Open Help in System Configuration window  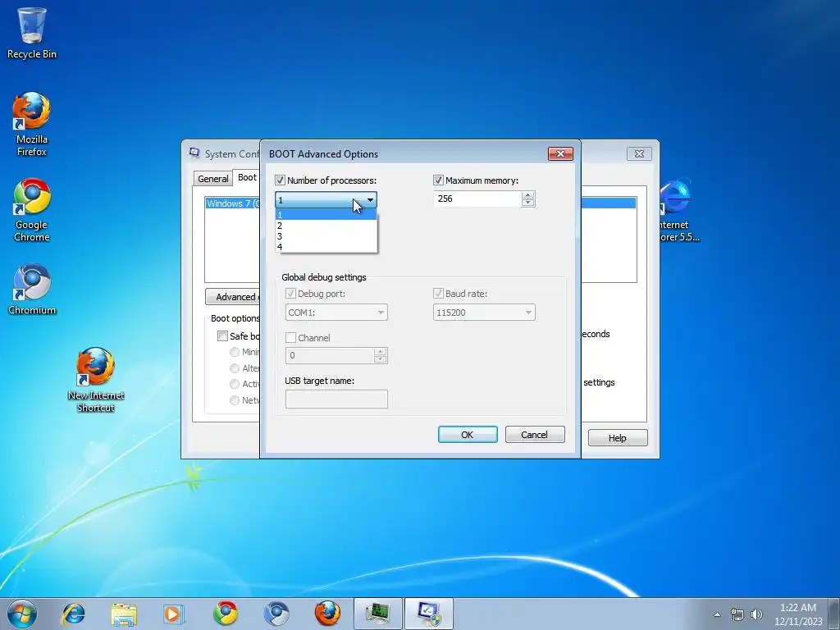click(618, 438)
